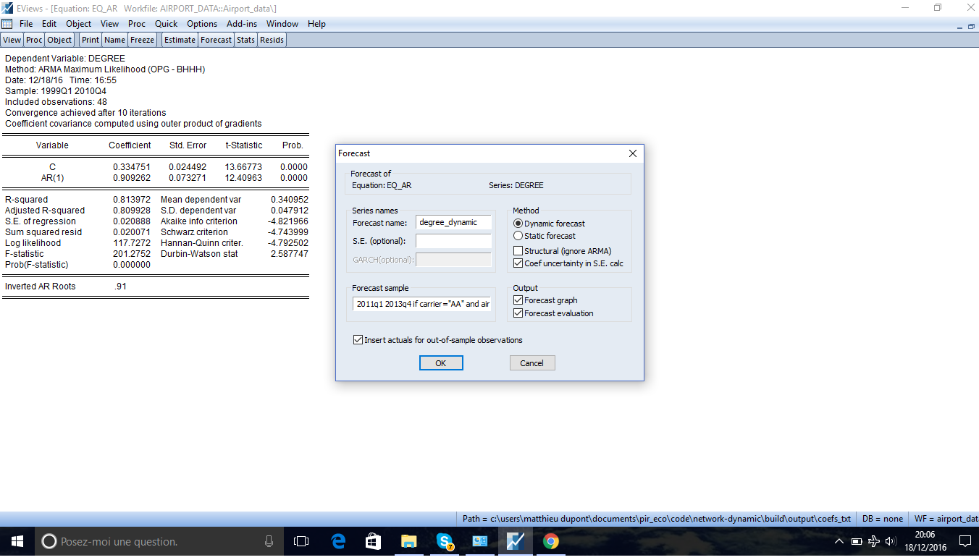Open the Edit menu
979x560 pixels.
pyautogui.click(x=49, y=24)
